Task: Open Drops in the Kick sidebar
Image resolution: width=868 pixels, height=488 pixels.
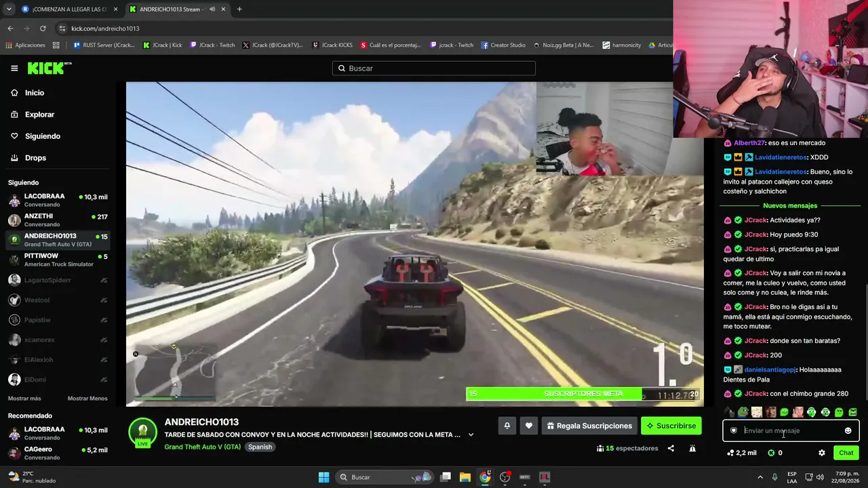Action: tap(35, 158)
